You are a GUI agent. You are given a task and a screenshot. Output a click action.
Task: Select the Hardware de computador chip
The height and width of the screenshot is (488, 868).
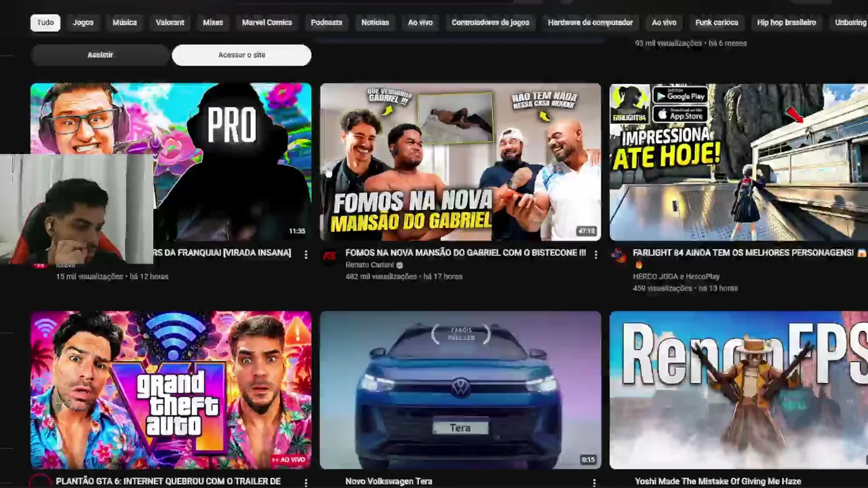[x=591, y=22]
